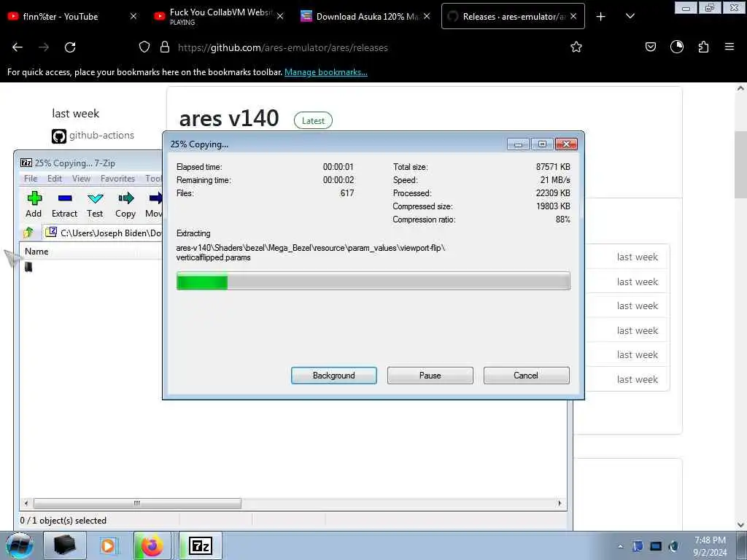Screen dimensions: 747x560
Task: Close the Releases ares-emulator tab
Action: pos(573,16)
